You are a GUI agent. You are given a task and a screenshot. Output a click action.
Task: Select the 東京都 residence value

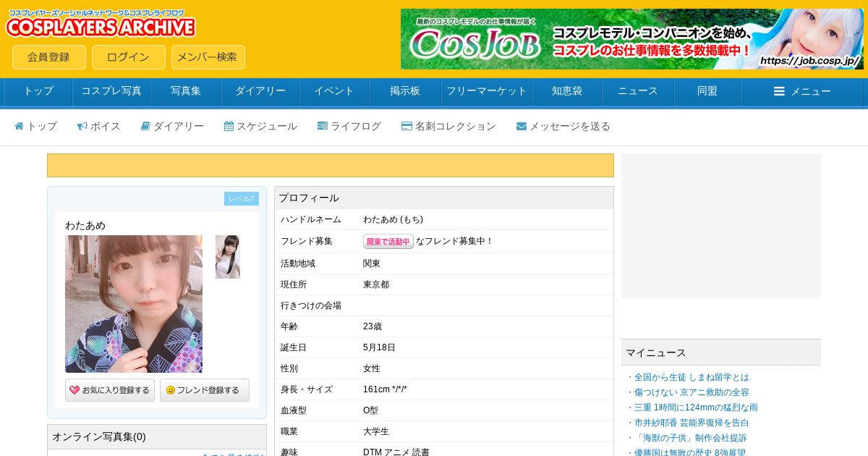[376, 284]
